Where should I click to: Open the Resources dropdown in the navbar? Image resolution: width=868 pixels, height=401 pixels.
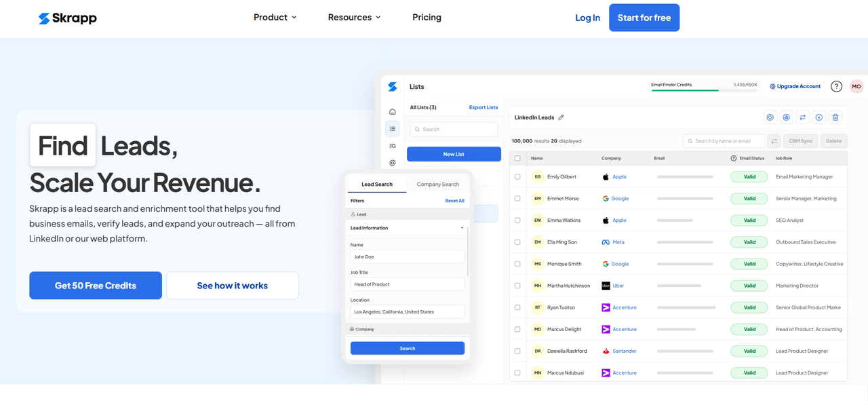point(353,17)
